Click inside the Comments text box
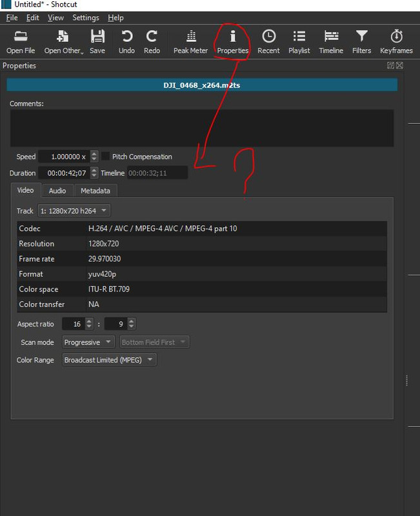 click(x=202, y=128)
